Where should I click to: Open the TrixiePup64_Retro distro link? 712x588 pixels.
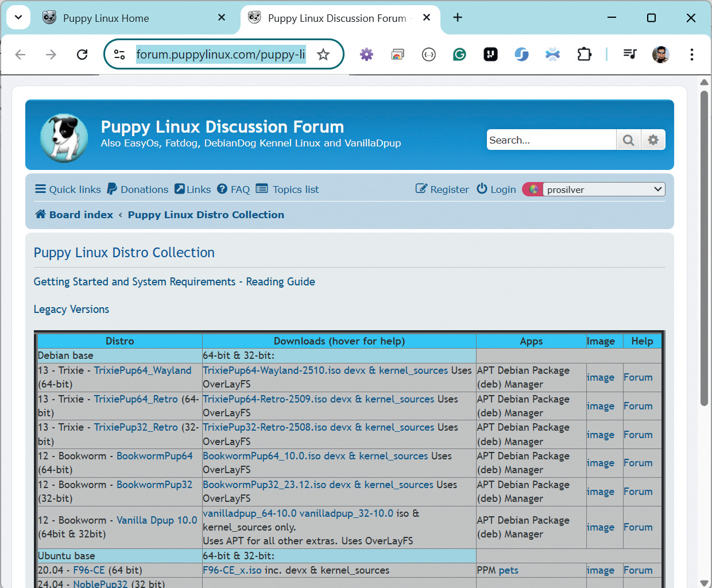point(136,399)
